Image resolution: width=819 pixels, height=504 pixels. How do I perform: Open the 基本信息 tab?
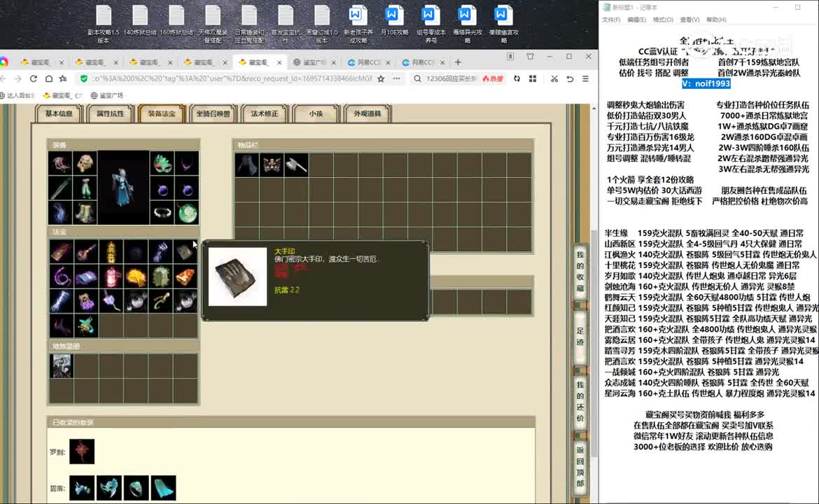coord(59,113)
